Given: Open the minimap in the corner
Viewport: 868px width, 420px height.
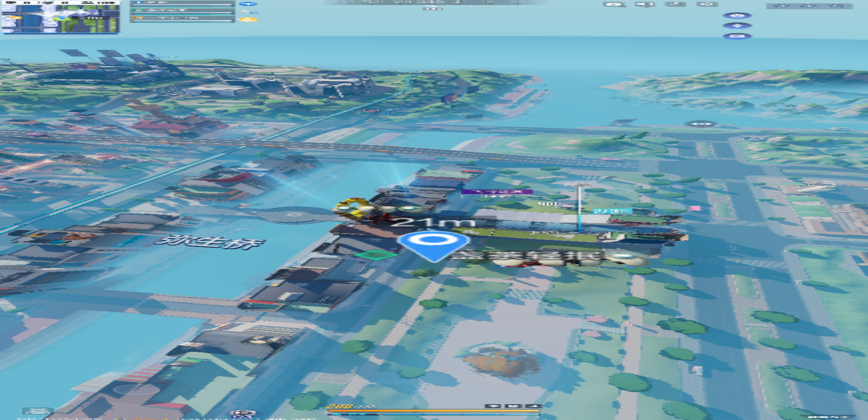Looking at the screenshot, I should (x=61, y=17).
